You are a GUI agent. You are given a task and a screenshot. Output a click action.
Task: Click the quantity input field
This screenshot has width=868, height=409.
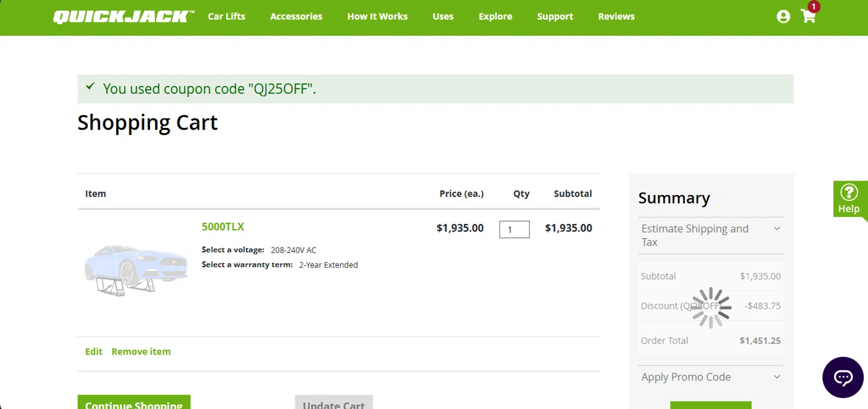[x=514, y=230]
